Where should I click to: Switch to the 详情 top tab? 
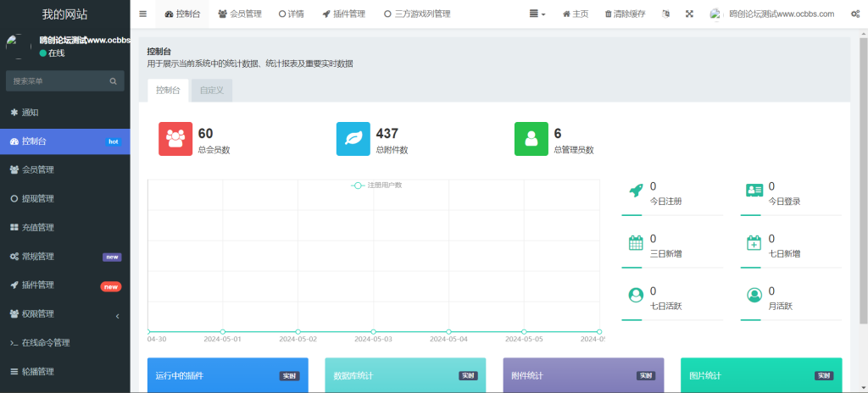pyautogui.click(x=292, y=14)
